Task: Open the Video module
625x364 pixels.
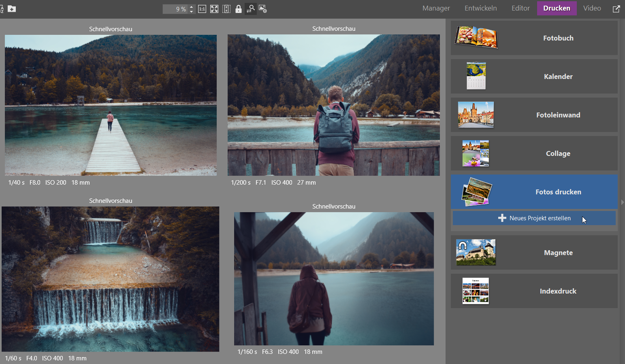Action: tap(592, 8)
